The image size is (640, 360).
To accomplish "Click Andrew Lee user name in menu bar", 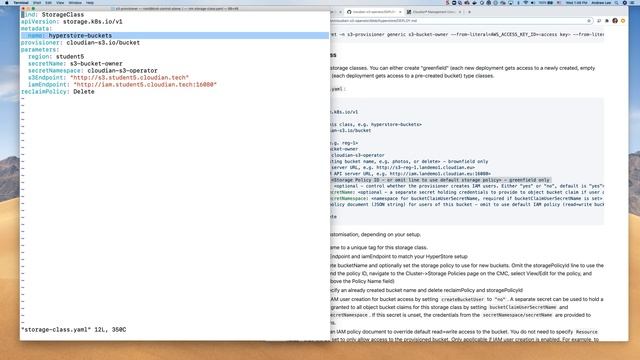I will point(601,2).
